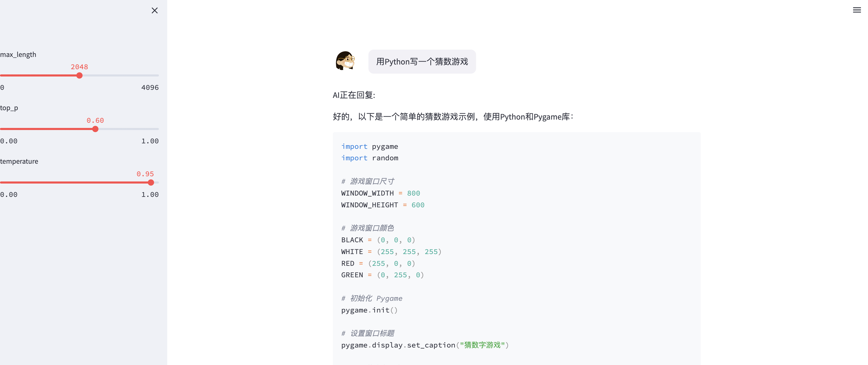
Task: Select the 用Python写一个猜数游戏 prompt
Action: coord(422,61)
